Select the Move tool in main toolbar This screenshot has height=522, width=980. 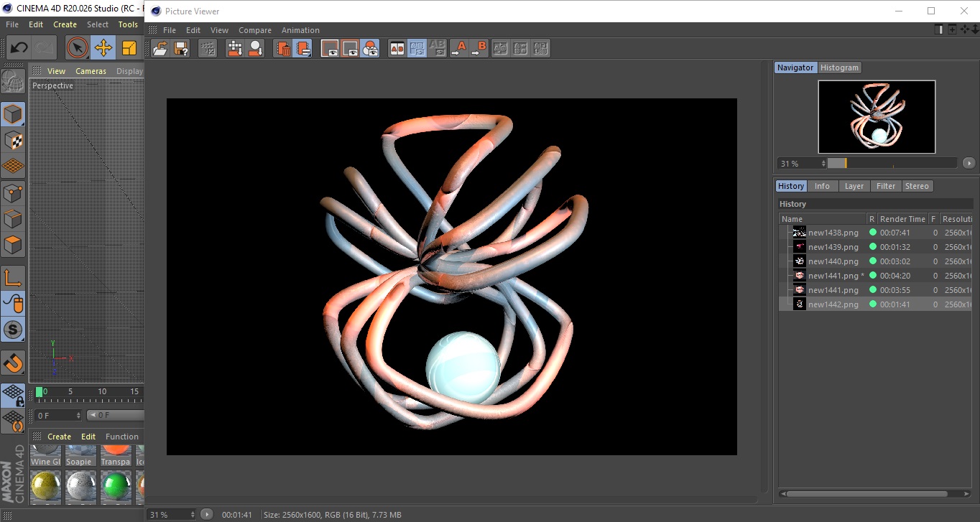point(103,48)
